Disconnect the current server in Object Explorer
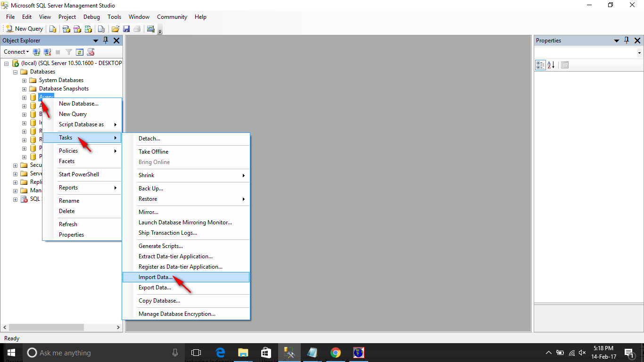Image resolution: width=644 pixels, height=362 pixels. pyautogui.click(x=47, y=52)
